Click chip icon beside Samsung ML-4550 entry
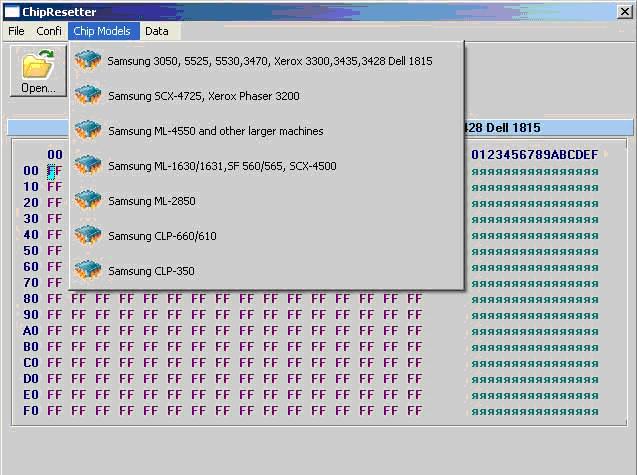 (88, 131)
